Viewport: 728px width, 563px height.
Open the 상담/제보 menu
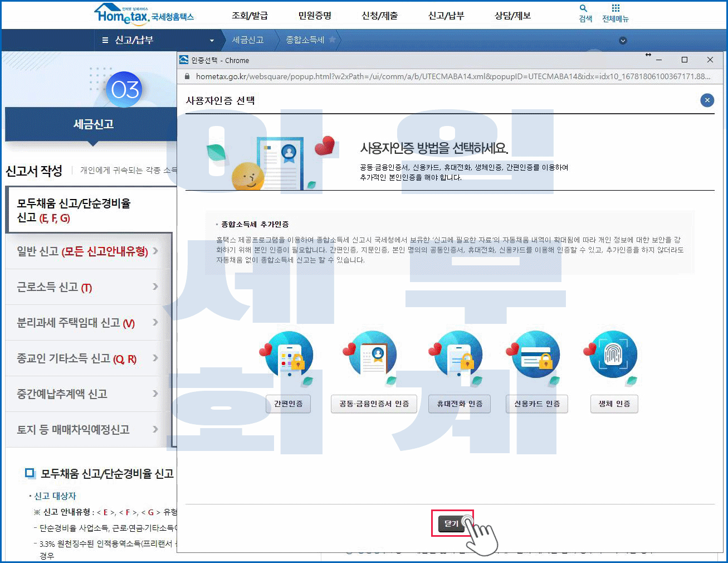pyautogui.click(x=512, y=16)
